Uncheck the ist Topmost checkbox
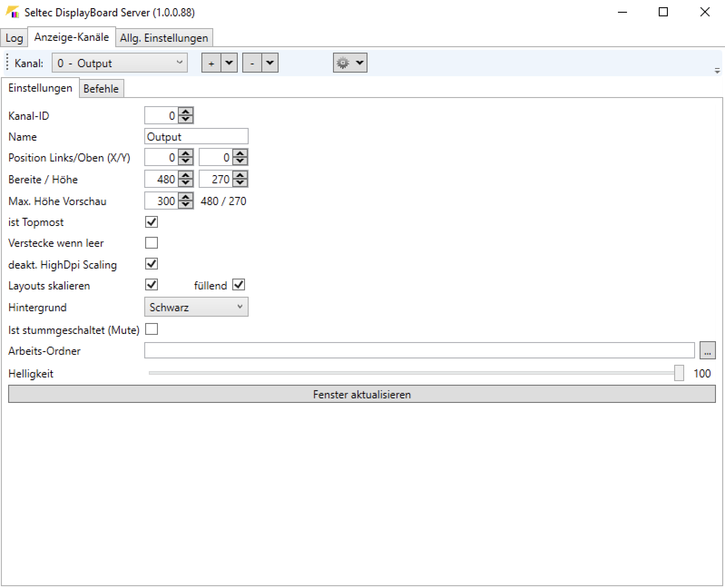 [152, 222]
